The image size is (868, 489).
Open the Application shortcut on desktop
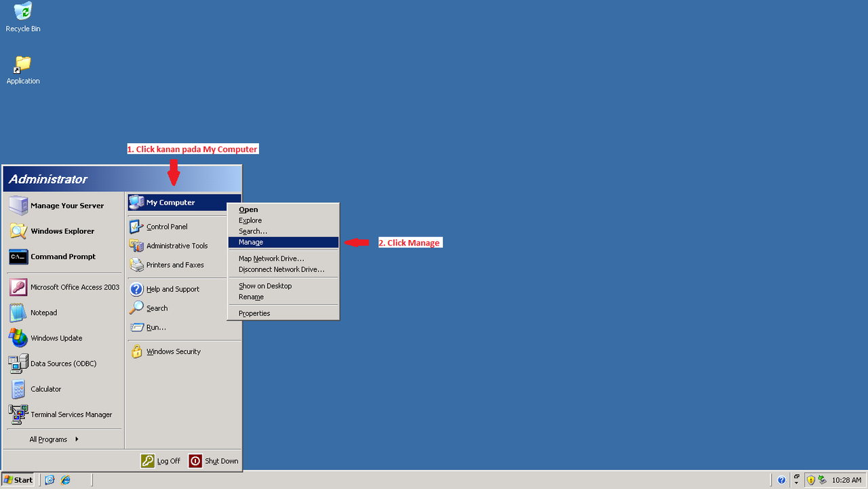pyautogui.click(x=23, y=70)
